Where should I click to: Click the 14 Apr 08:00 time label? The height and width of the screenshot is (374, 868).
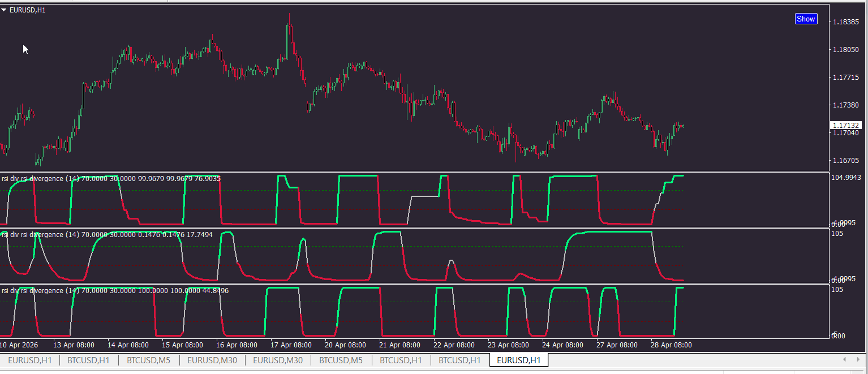pyautogui.click(x=128, y=345)
